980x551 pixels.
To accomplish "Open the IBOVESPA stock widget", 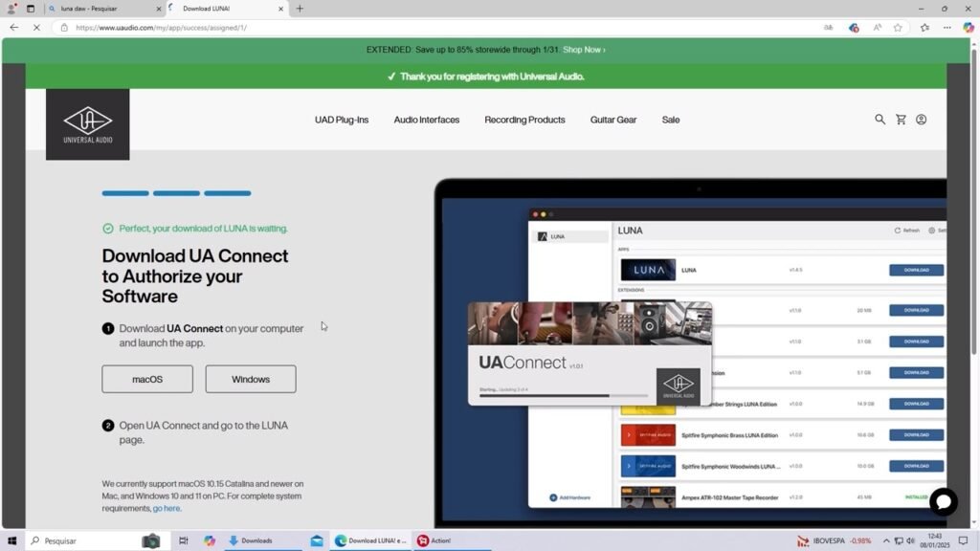I will [x=834, y=540].
